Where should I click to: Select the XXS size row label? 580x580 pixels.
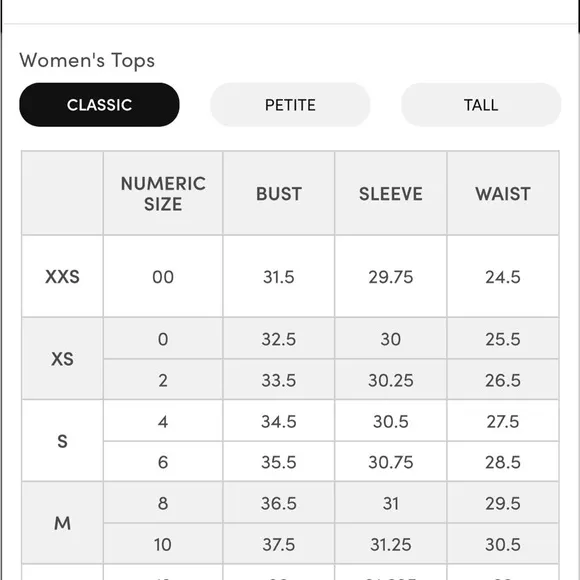[62, 276]
